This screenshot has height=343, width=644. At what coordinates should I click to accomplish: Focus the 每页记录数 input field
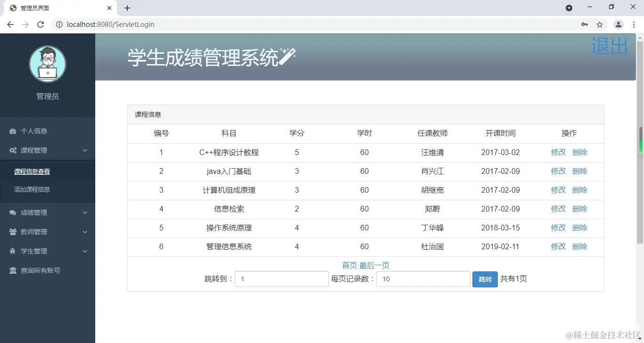(x=423, y=279)
